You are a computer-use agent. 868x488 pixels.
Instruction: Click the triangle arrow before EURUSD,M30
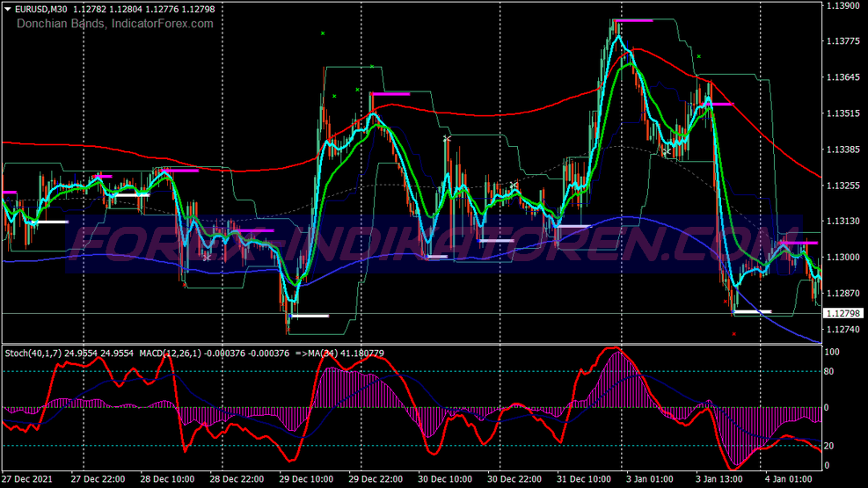(x=8, y=9)
